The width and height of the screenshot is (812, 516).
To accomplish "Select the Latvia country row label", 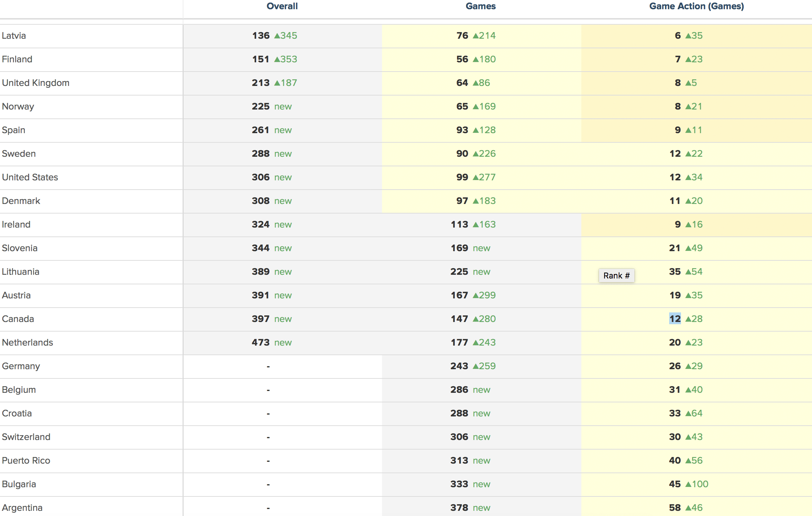I will [14, 36].
